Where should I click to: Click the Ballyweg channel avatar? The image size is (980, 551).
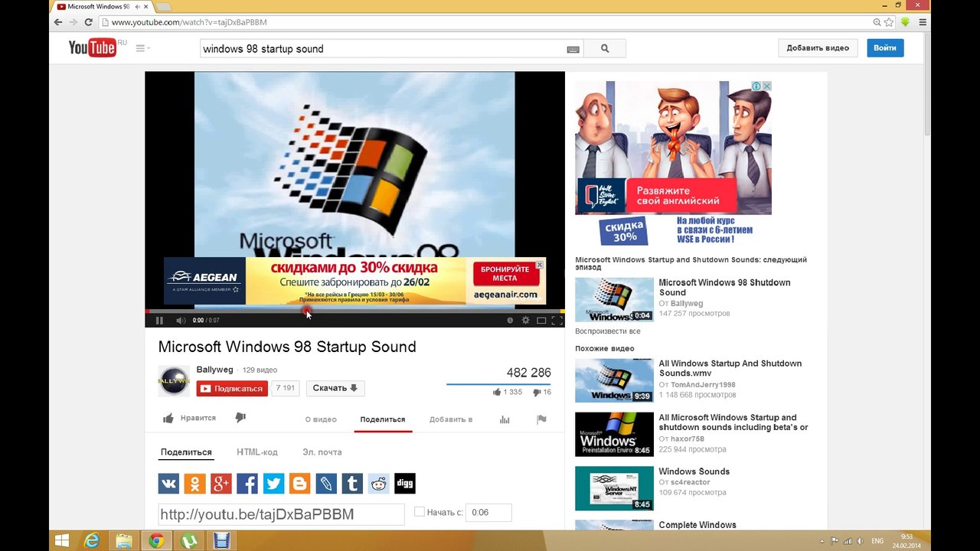coord(174,381)
